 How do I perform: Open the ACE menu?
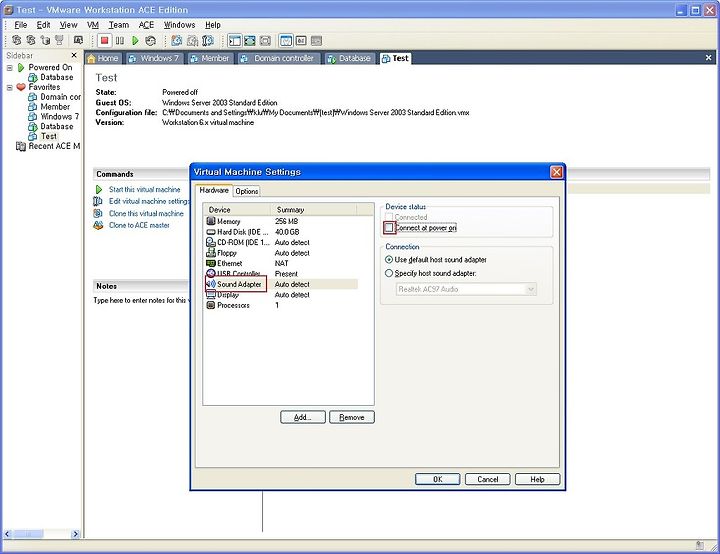click(x=146, y=25)
